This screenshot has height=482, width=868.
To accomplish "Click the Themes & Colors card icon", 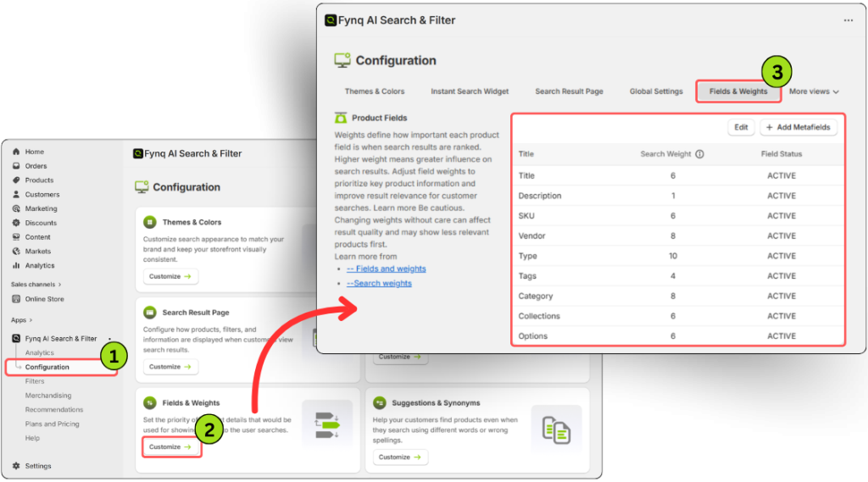I will pos(149,222).
